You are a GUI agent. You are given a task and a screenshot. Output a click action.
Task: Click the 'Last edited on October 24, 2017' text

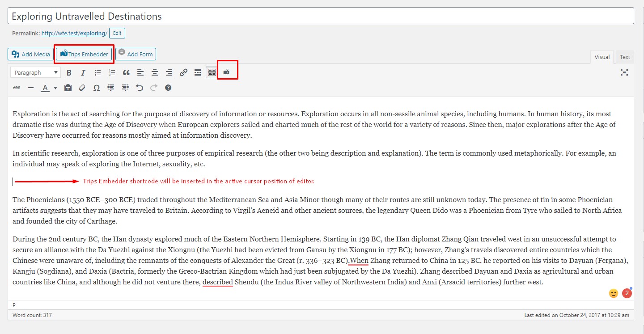coord(577,315)
